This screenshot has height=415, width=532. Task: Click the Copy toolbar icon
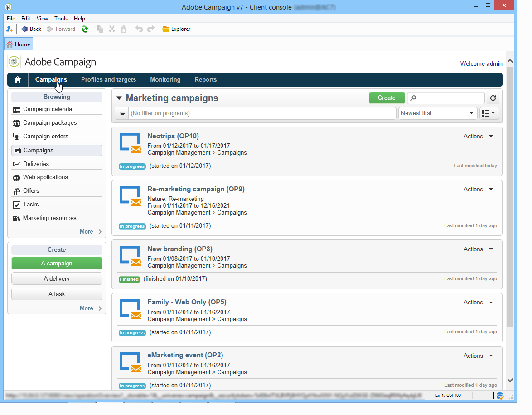click(100, 29)
